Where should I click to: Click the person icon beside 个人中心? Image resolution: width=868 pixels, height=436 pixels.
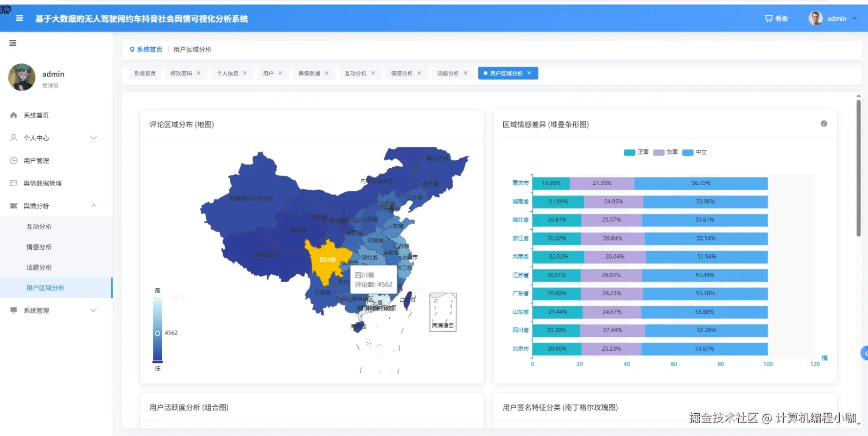pos(13,138)
